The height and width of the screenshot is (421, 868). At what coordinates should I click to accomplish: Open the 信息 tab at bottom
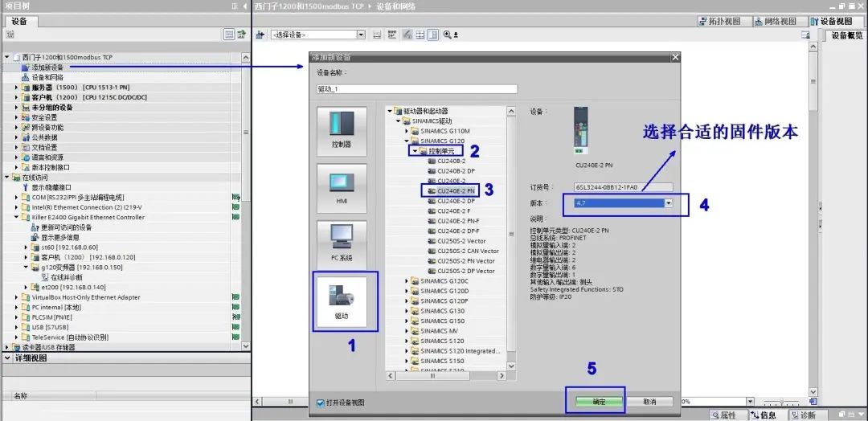coord(763,415)
